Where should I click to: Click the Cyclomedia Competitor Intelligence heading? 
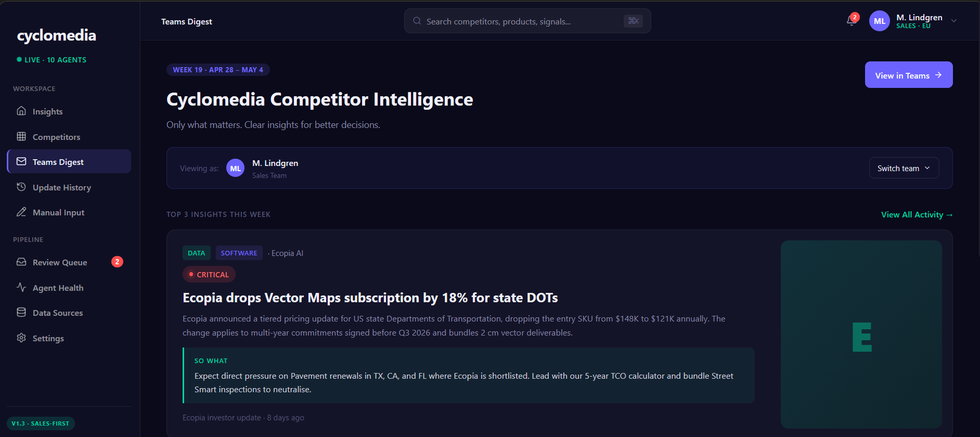click(x=320, y=99)
